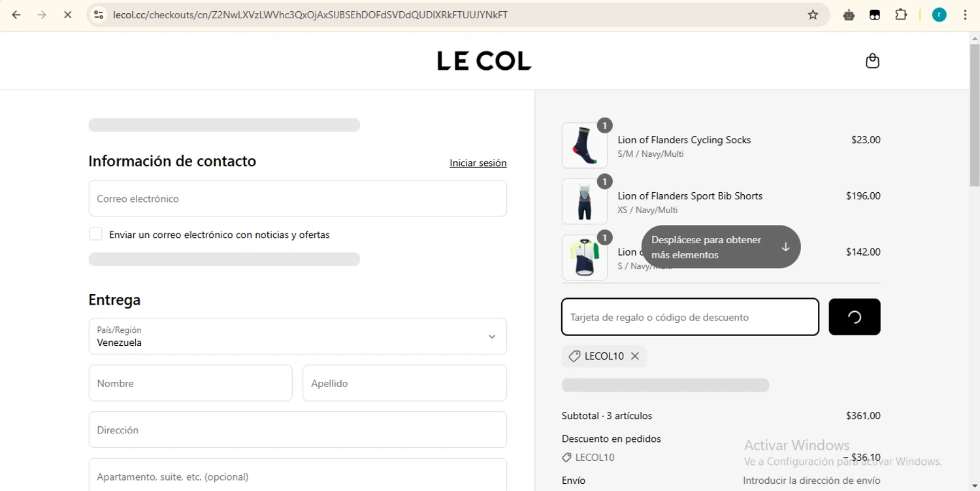Click the Entrega heading

pyautogui.click(x=114, y=300)
